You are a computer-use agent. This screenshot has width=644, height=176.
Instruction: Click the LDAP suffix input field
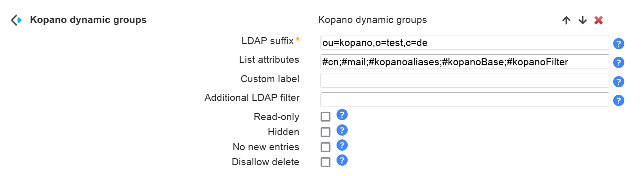(x=465, y=43)
